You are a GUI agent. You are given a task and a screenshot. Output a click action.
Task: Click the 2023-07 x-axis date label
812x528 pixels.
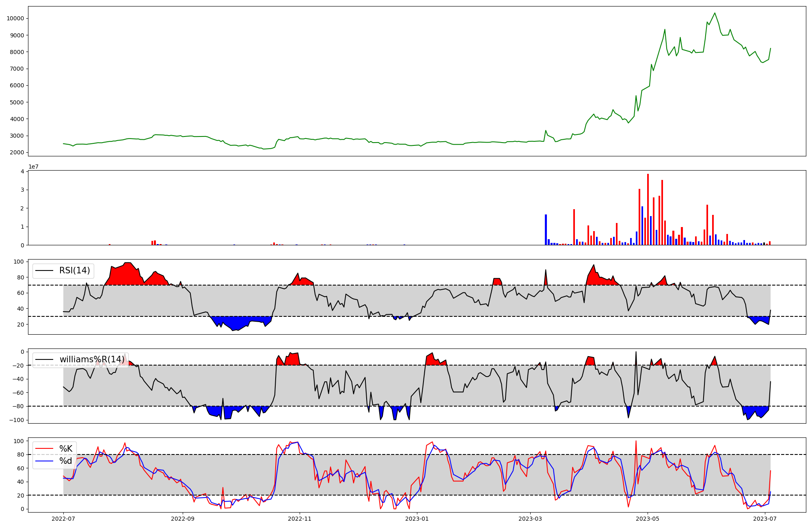(765, 519)
